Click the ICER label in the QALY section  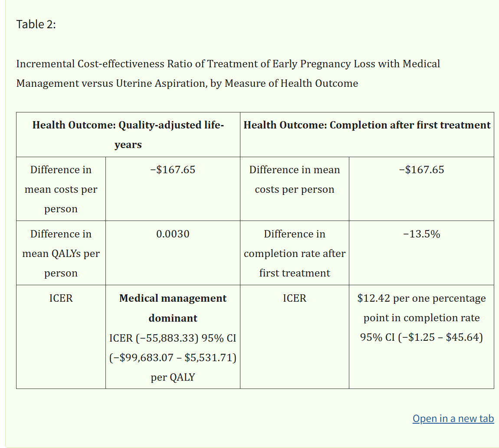coord(61,298)
